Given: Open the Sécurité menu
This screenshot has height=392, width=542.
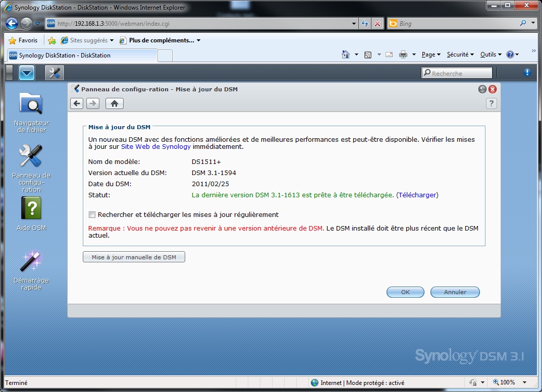Looking at the screenshot, I should point(460,54).
